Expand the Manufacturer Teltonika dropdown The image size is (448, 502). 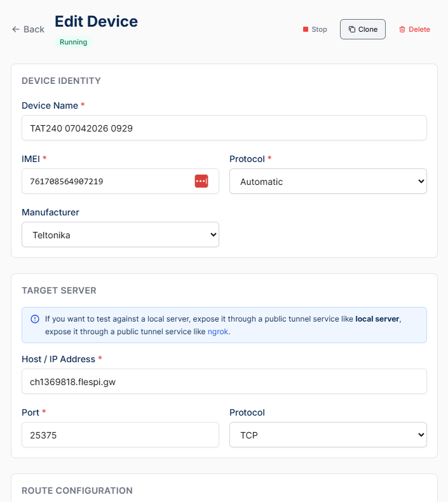pyautogui.click(x=120, y=234)
